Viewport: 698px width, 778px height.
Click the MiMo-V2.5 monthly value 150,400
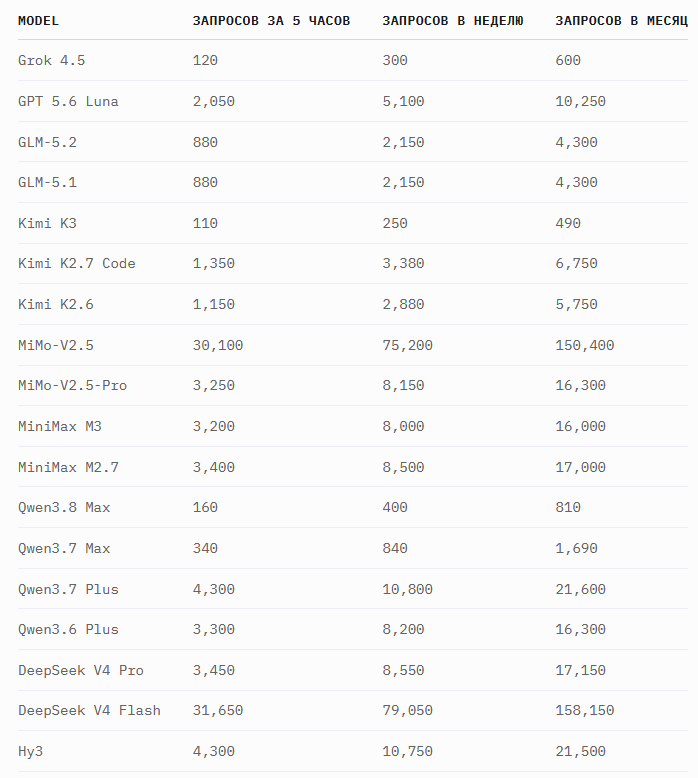pos(585,345)
